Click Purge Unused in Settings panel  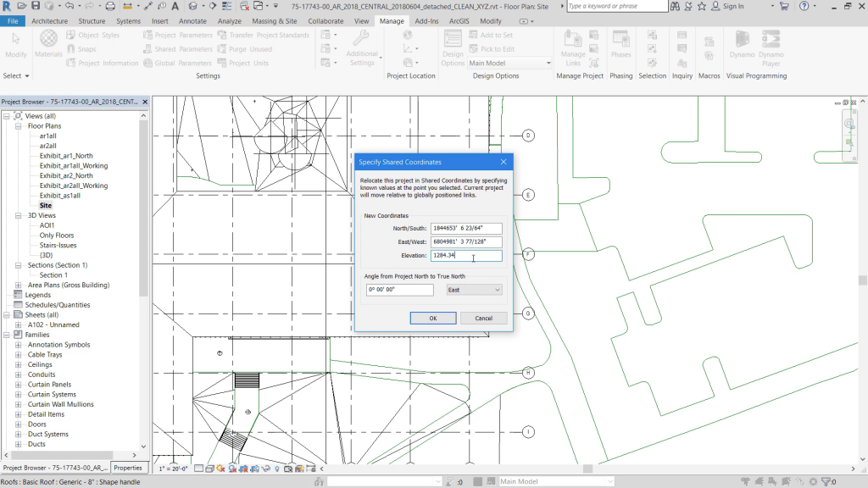coord(245,48)
